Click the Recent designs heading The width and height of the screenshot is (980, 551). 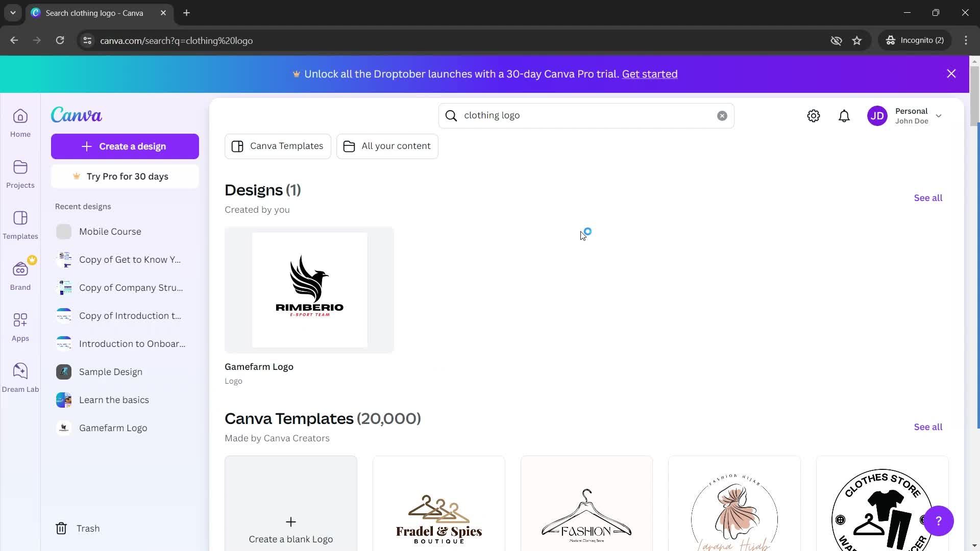[x=83, y=207]
